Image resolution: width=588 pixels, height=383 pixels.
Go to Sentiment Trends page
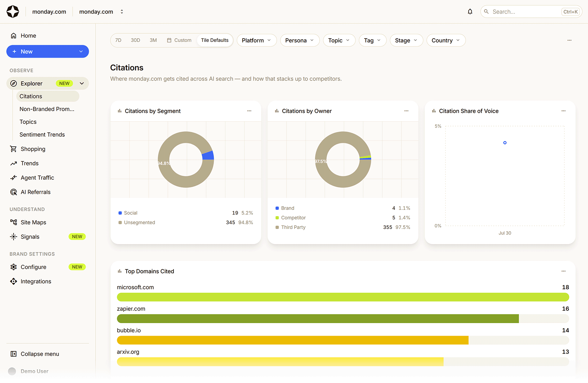point(42,135)
